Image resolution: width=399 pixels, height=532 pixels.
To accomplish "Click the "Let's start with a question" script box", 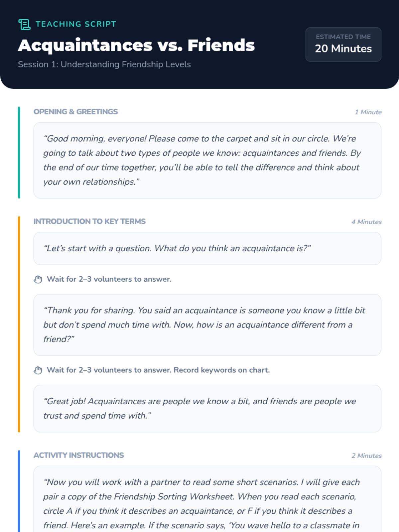I will click(x=207, y=248).
